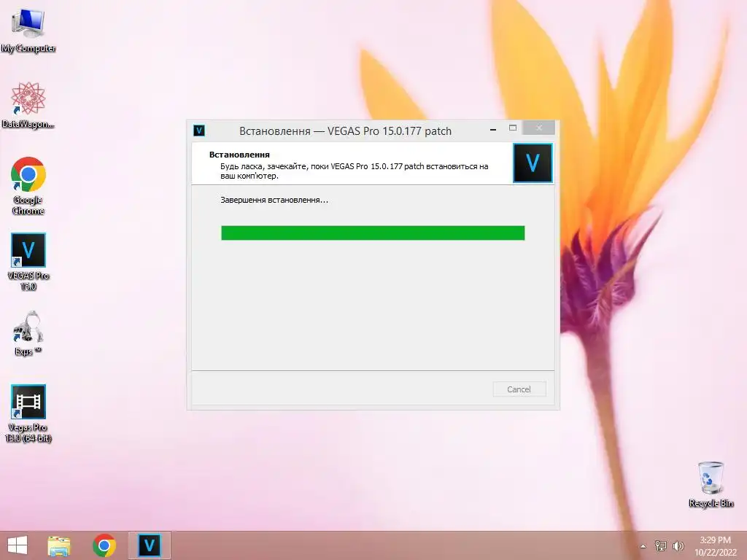
Task: Open the network tray icon
Action: [661, 545]
